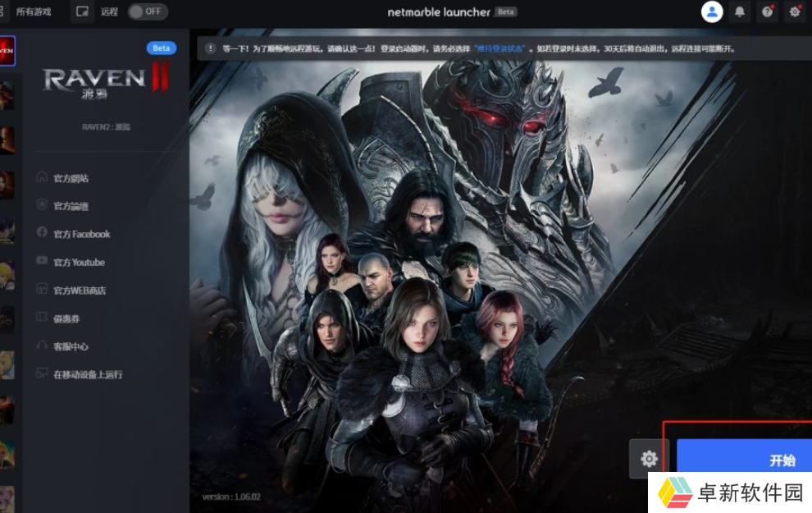Click the coupon ticket icon
Screen dimensions: 812x513
click(x=42, y=317)
